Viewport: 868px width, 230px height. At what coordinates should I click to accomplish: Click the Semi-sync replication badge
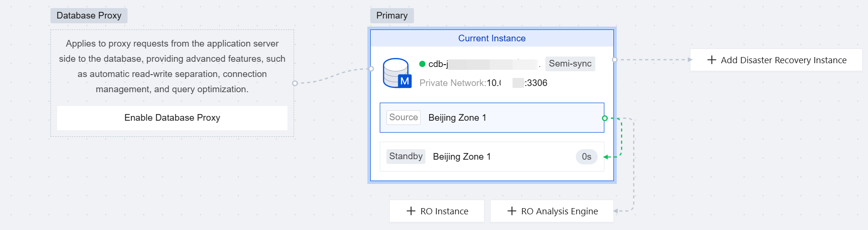(570, 64)
